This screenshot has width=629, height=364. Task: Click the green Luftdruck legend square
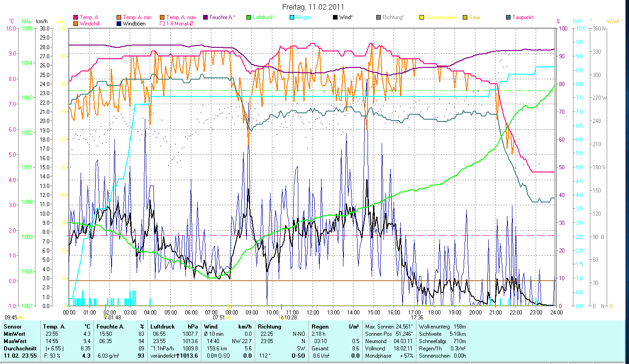tap(248, 17)
